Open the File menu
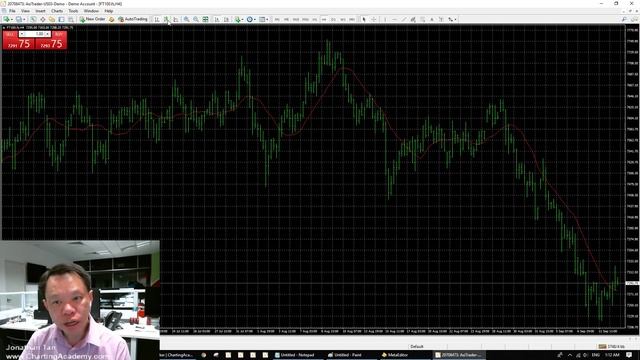 [12, 11]
